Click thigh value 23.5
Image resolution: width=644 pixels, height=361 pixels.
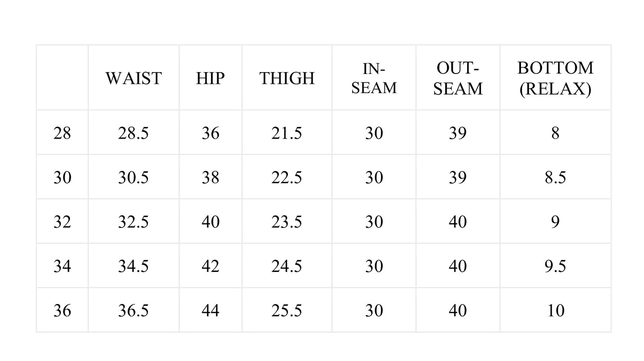pos(287,222)
